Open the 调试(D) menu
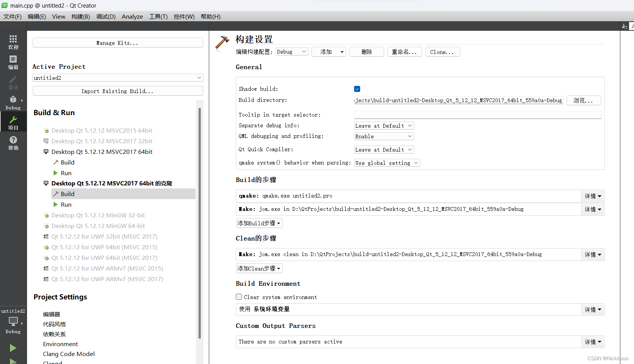 click(x=106, y=16)
